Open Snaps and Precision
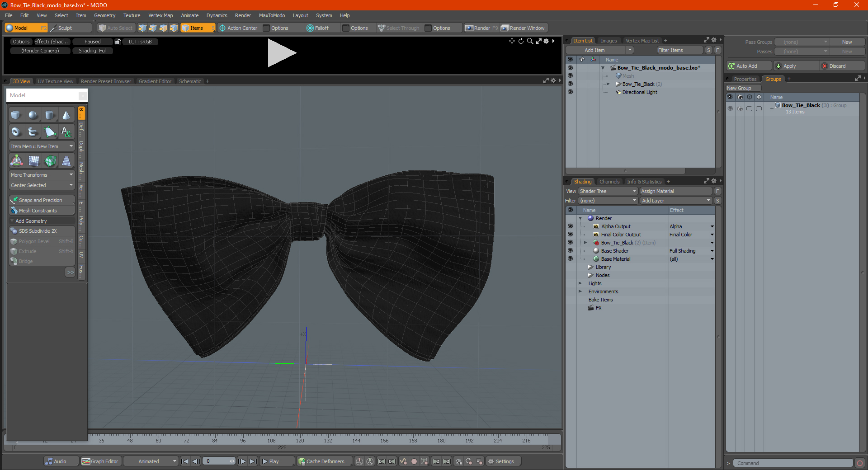Viewport: 868px width, 470px height. point(42,200)
